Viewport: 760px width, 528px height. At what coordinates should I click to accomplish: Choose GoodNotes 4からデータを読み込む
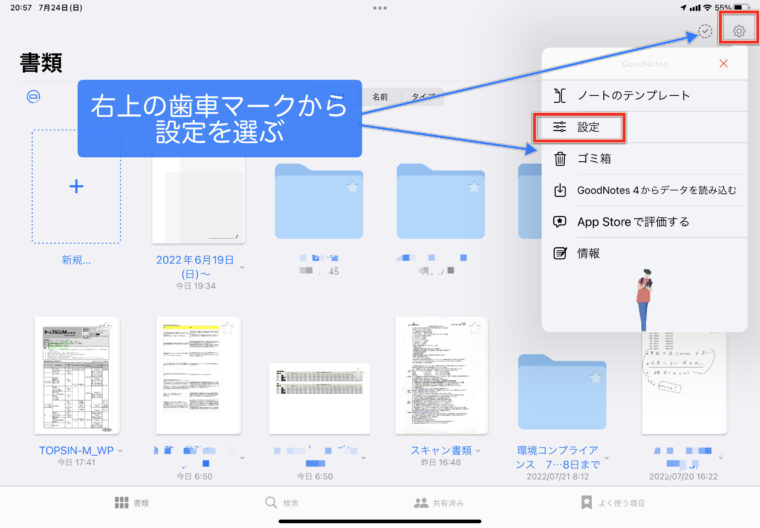coord(644,190)
